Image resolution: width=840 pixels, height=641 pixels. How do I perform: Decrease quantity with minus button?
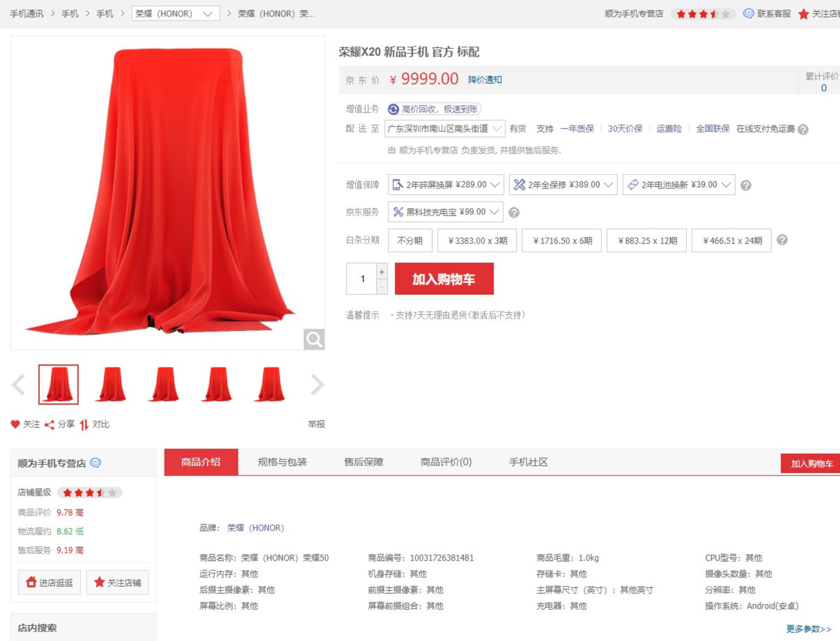click(382, 287)
